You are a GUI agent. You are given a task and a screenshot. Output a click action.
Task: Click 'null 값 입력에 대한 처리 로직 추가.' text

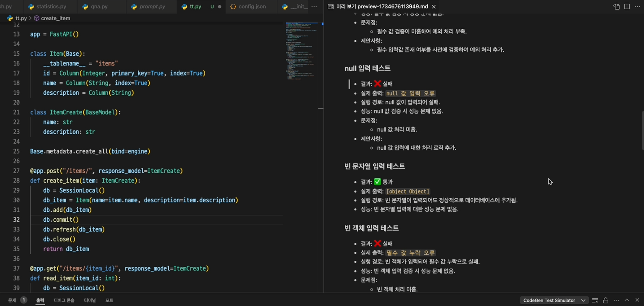pyautogui.click(x=417, y=148)
